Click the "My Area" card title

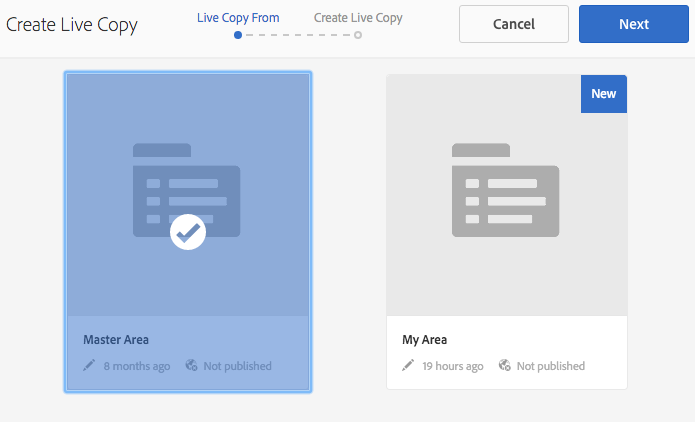(x=424, y=340)
